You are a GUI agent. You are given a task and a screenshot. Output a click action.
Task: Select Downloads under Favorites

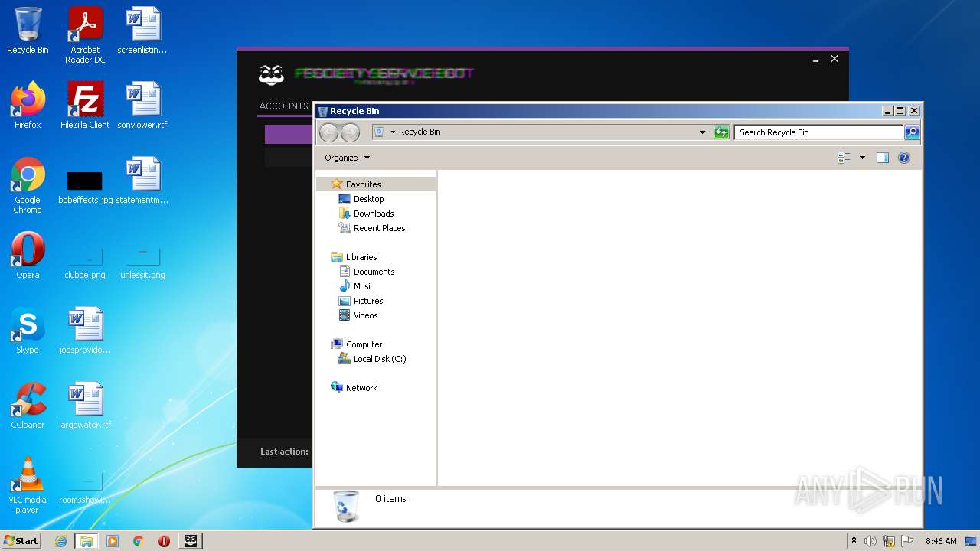coord(374,214)
